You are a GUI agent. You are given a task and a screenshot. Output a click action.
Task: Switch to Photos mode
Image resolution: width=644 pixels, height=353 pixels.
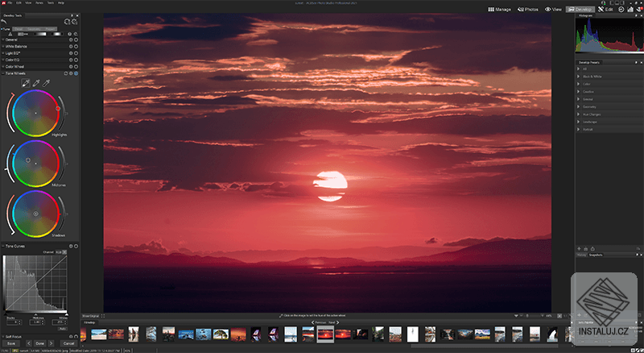[x=528, y=9]
